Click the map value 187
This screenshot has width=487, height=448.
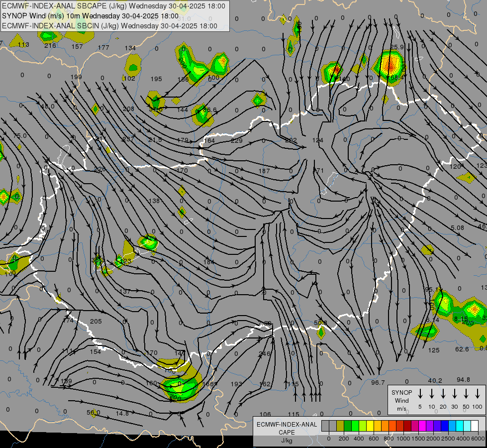(264, 171)
